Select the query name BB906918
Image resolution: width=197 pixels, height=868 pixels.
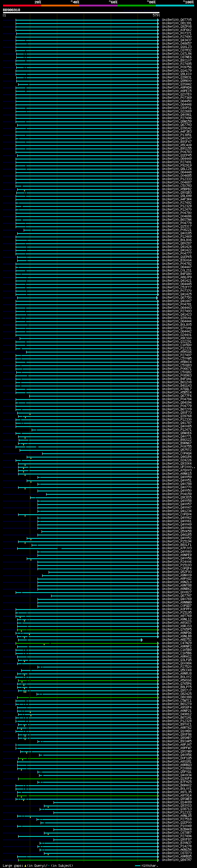click(x=11, y=10)
